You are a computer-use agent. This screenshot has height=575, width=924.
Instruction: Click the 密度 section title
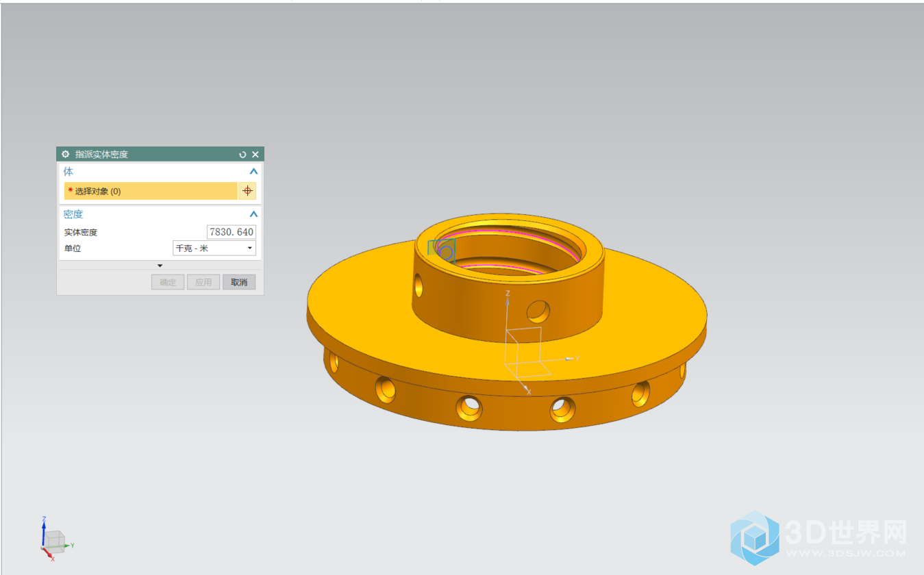tap(73, 214)
